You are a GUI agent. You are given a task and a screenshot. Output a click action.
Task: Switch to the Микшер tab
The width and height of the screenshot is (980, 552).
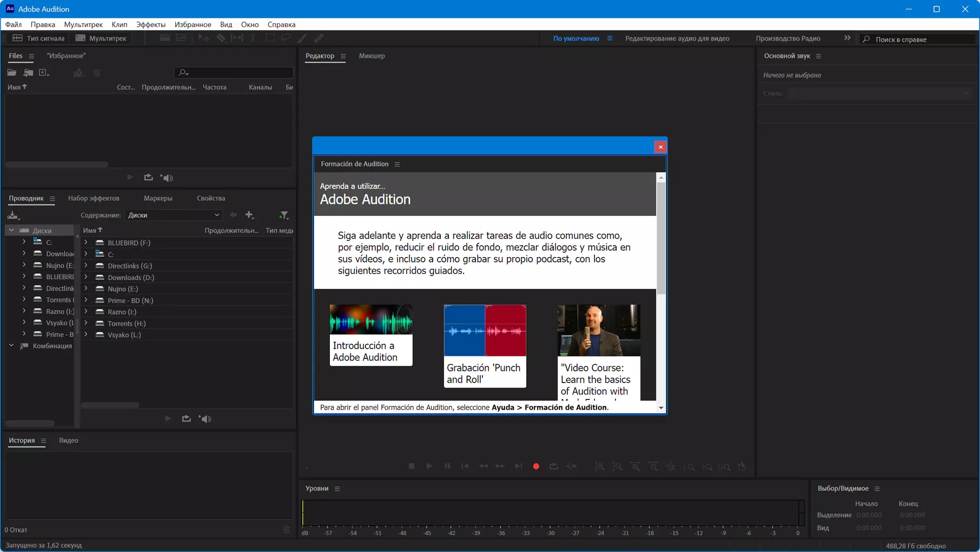coord(372,56)
